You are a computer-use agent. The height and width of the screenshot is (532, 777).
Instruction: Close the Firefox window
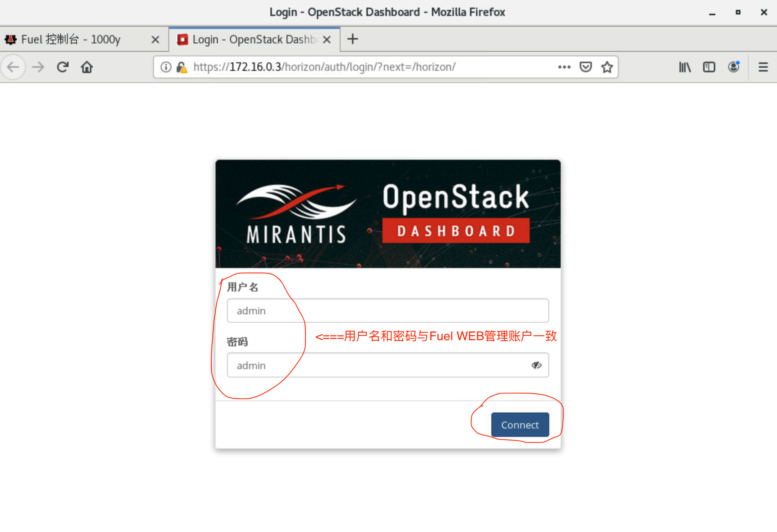click(764, 13)
